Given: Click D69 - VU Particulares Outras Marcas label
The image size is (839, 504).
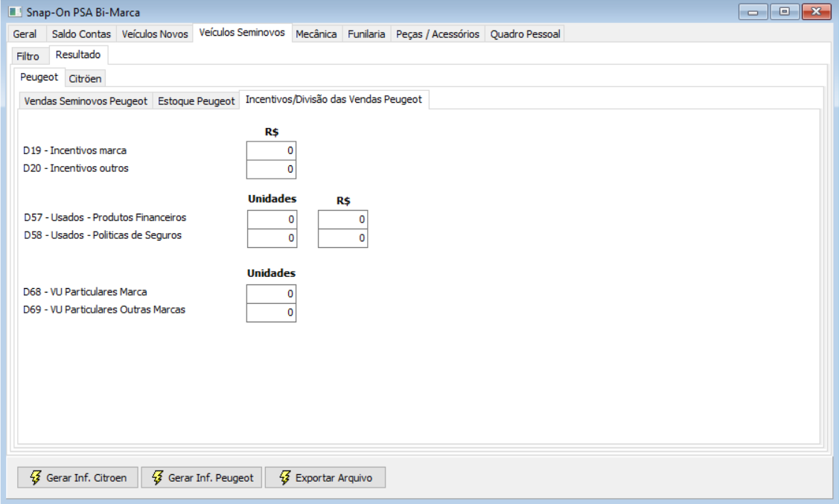Looking at the screenshot, I should [x=104, y=309].
